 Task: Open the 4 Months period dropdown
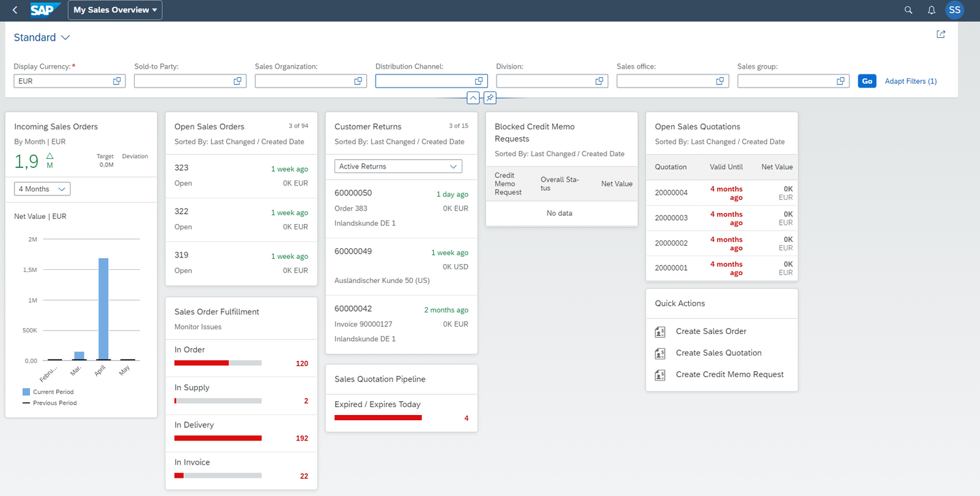(x=42, y=189)
